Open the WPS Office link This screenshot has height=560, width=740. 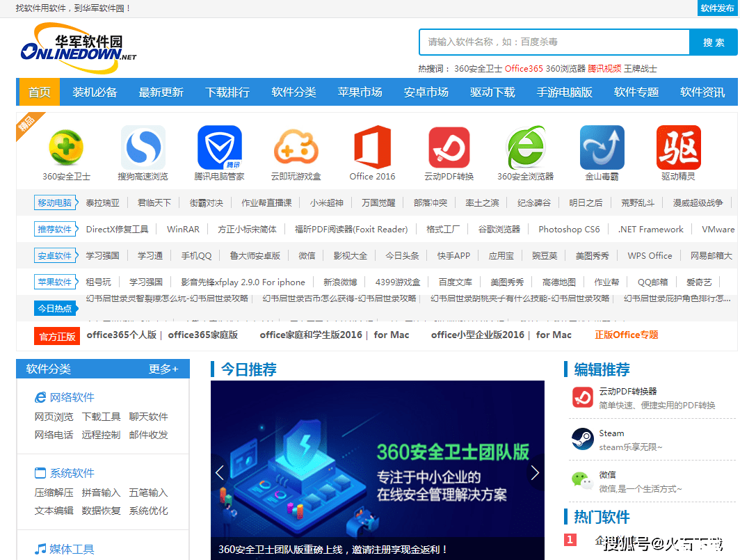click(x=650, y=255)
